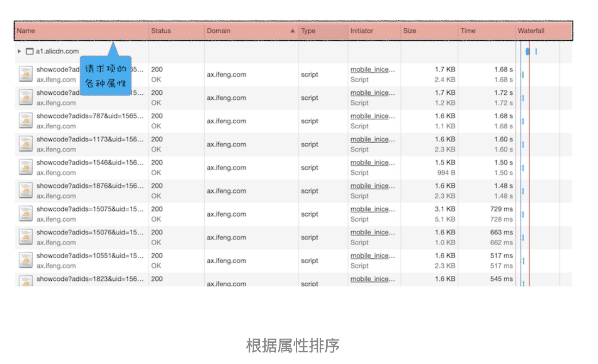This screenshot has height=364, width=598.
Task: Select the request showcode?adids=15076&uid=15…
Action: tap(90, 232)
